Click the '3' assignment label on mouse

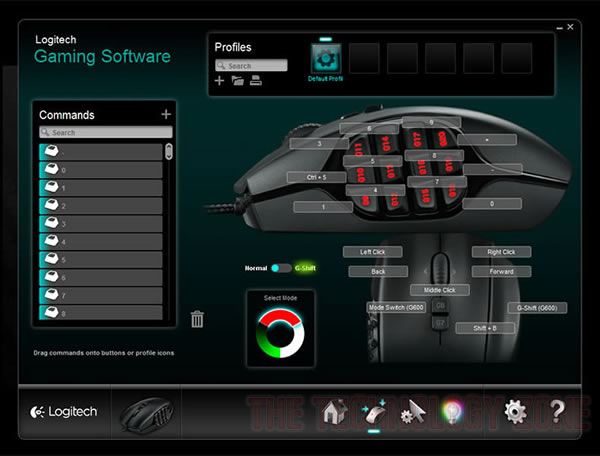tap(319, 143)
